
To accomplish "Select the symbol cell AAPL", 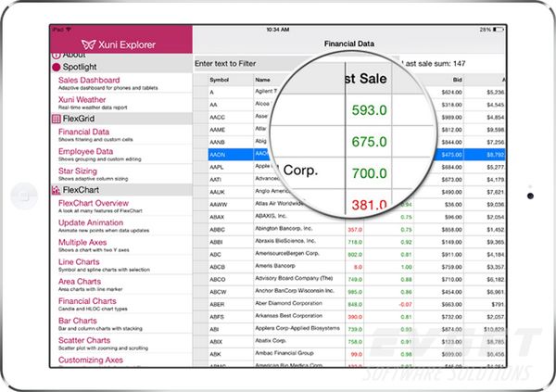I will (x=231, y=167).
